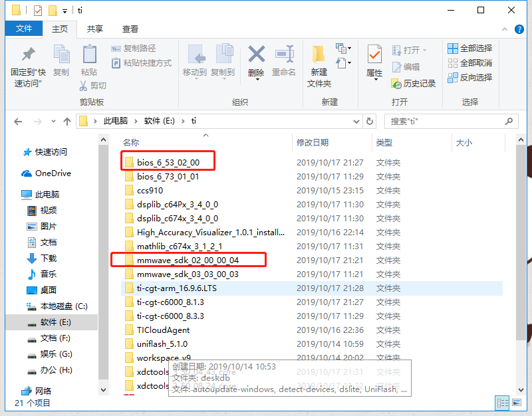Expand Properties dropdown arrow
This screenshot has width=532, height=416.
pyautogui.click(x=375, y=79)
